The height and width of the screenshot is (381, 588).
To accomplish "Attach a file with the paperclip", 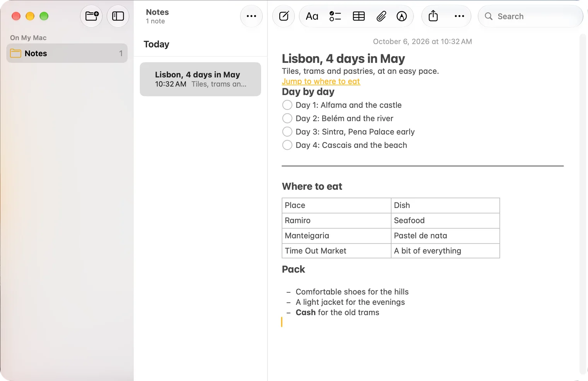I will click(x=381, y=16).
